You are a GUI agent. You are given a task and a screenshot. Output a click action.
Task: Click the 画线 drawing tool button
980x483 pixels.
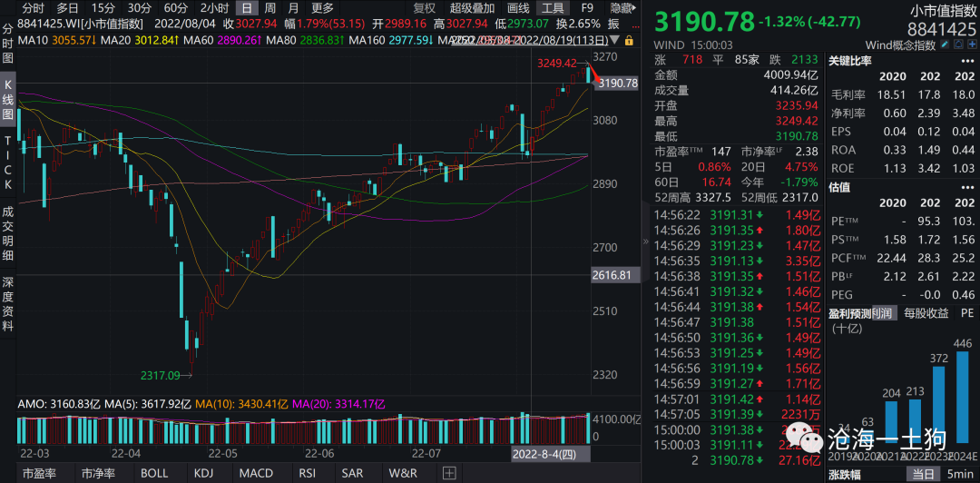pos(518,8)
